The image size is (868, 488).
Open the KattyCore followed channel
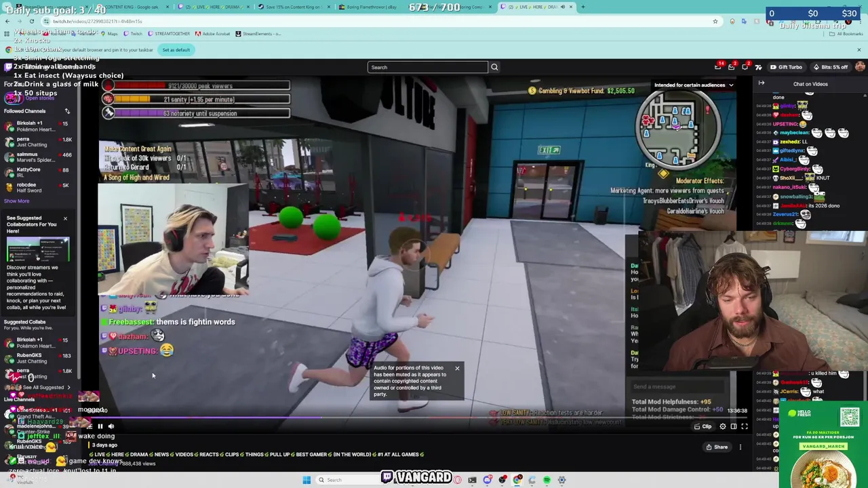[x=38, y=172]
